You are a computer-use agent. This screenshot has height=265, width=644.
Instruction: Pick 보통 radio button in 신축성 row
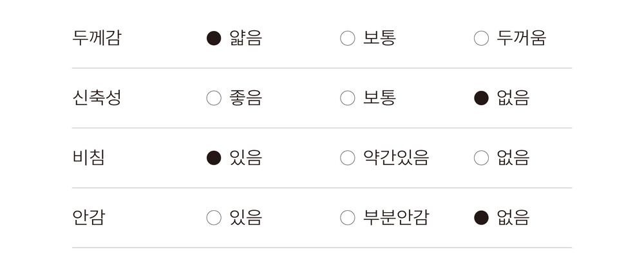347,99
